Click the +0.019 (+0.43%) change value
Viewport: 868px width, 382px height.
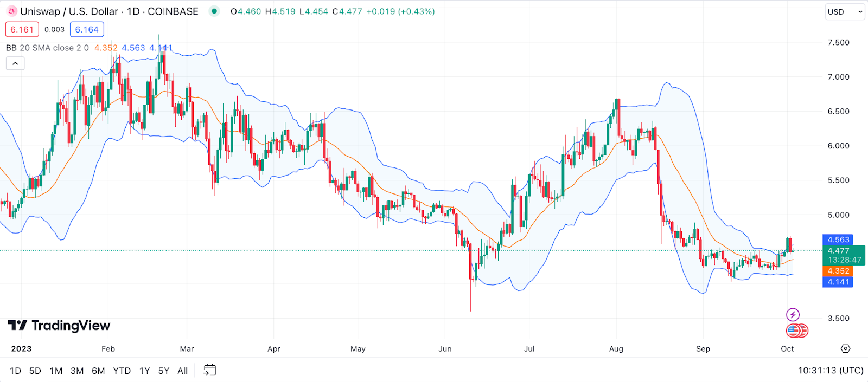(x=400, y=11)
